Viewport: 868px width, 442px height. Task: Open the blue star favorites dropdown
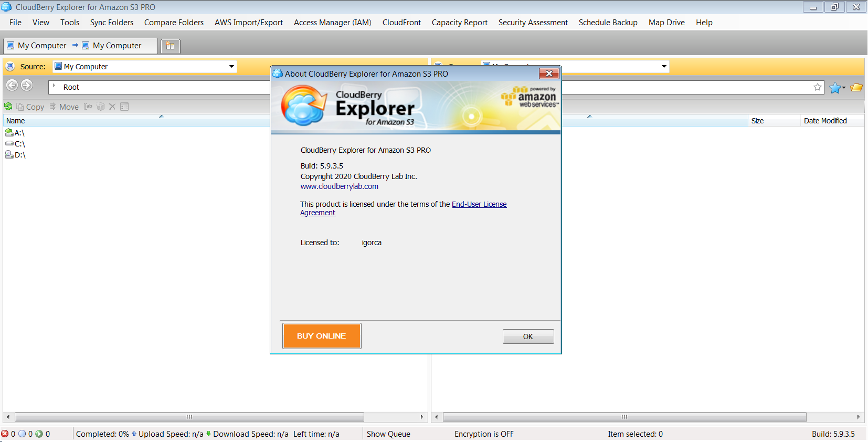[x=837, y=88]
